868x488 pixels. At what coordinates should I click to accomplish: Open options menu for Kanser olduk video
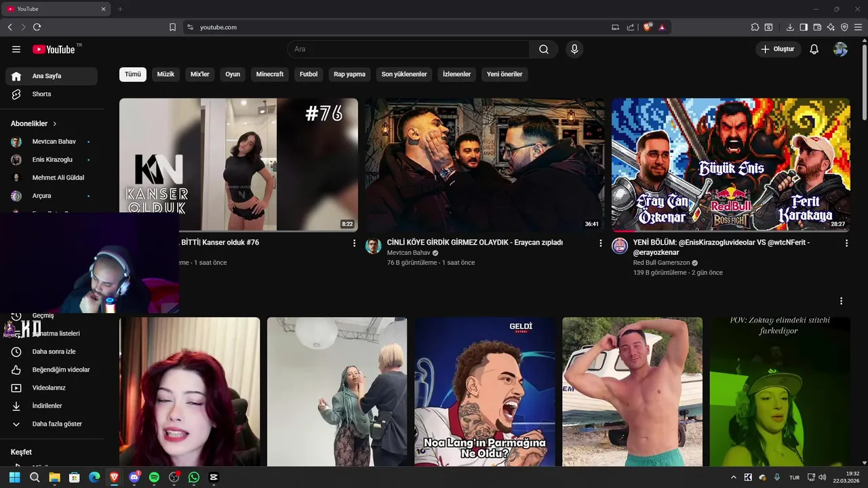pyautogui.click(x=354, y=243)
